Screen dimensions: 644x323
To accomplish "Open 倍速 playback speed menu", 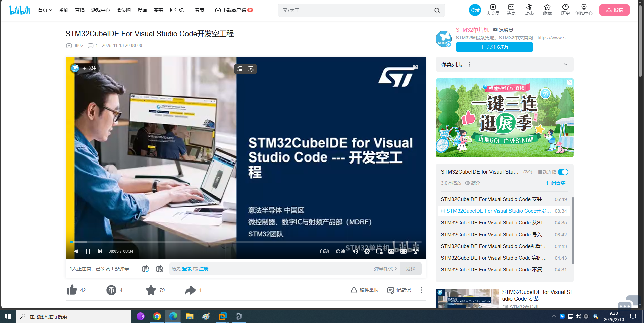I will [340, 251].
